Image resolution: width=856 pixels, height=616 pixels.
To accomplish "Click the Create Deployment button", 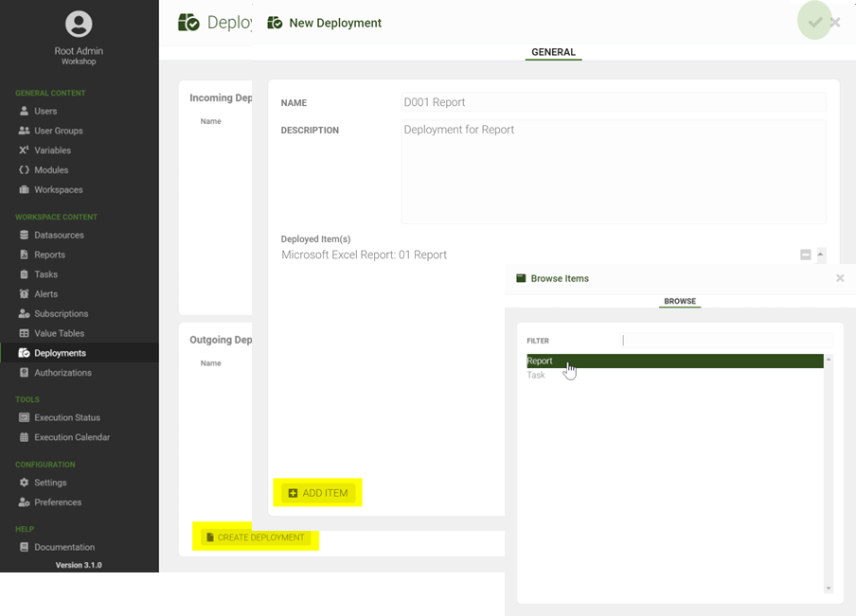I will (x=256, y=537).
